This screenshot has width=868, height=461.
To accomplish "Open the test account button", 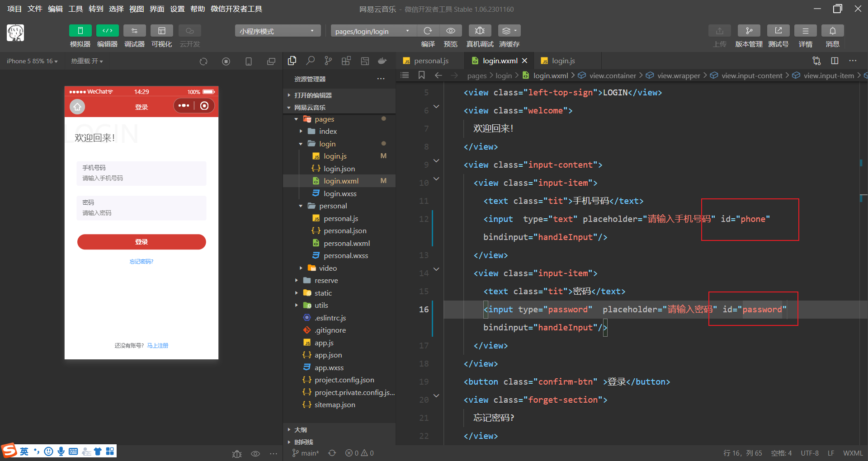I will click(x=778, y=30).
